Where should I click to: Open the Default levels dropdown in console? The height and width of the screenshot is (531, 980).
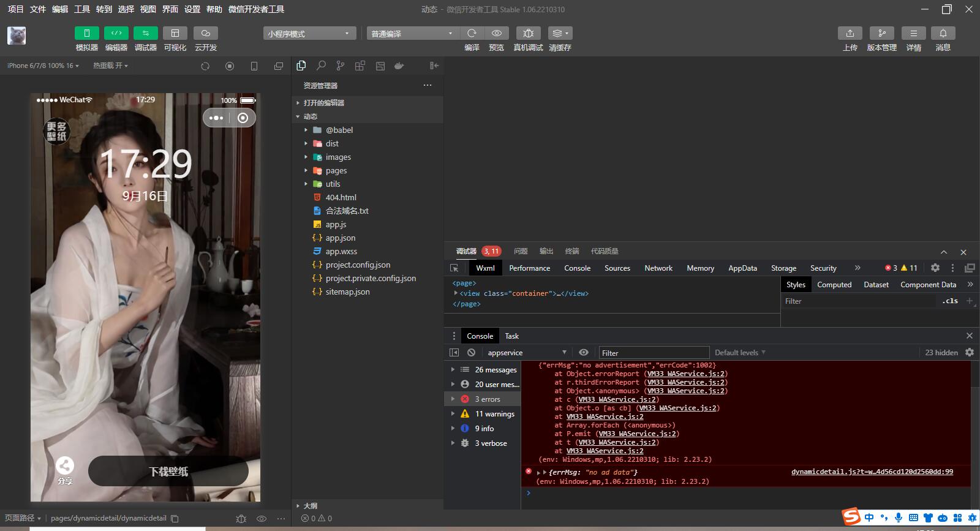click(740, 353)
